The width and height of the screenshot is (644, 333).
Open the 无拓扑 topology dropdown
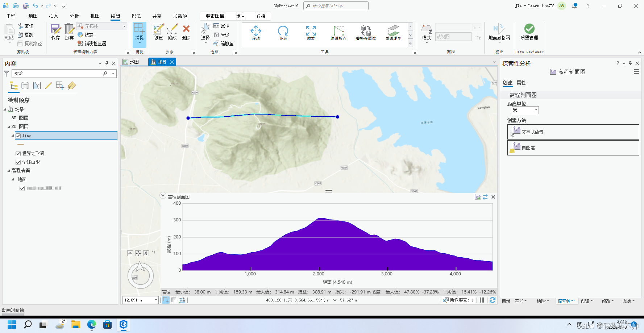click(124, 26)
